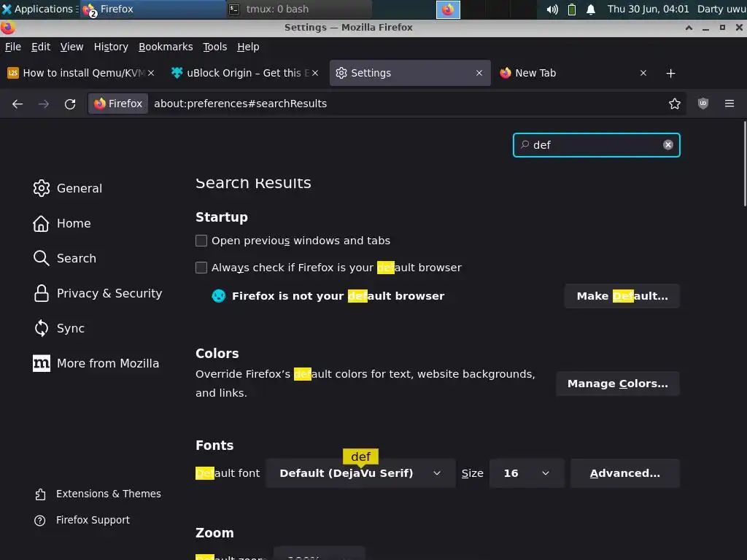Go back with the back arrow
This screenshot has height=560, width=747.
(18, 104)
